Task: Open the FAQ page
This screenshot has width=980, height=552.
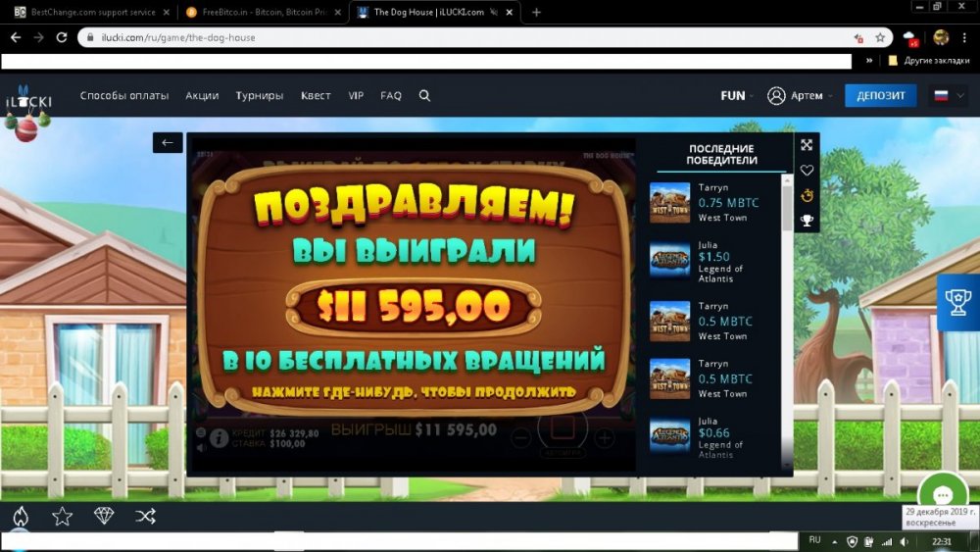Action: click(x=391, y=96)
